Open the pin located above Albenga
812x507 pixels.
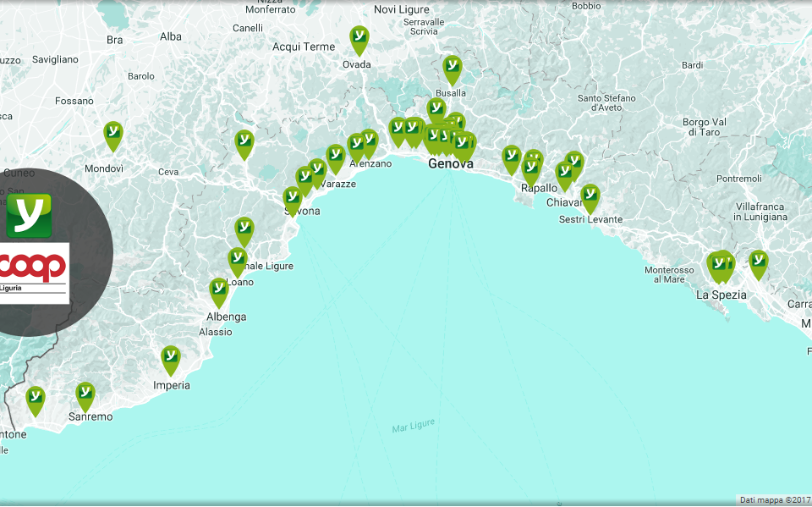219,290
